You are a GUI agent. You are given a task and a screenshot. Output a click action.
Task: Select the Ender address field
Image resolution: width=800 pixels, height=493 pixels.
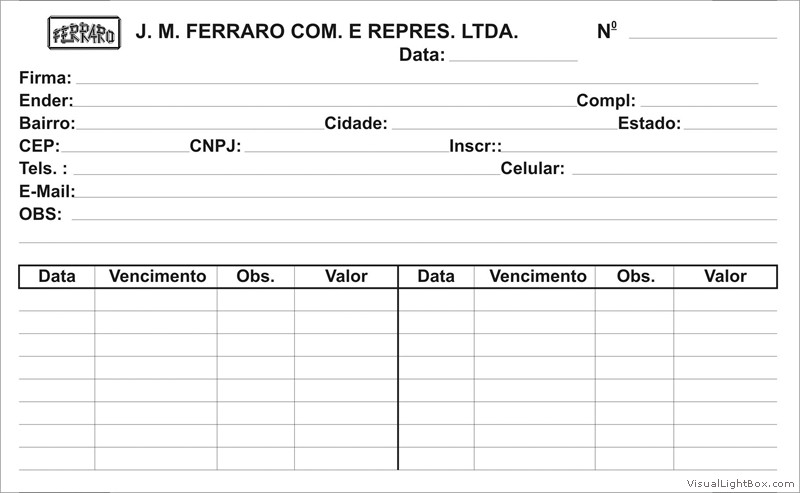325,100
